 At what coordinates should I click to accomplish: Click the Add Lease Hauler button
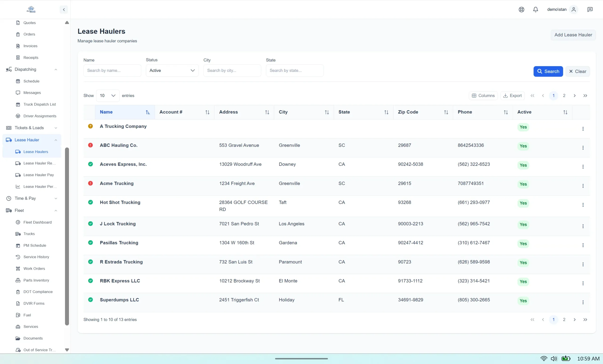[573, 35]
